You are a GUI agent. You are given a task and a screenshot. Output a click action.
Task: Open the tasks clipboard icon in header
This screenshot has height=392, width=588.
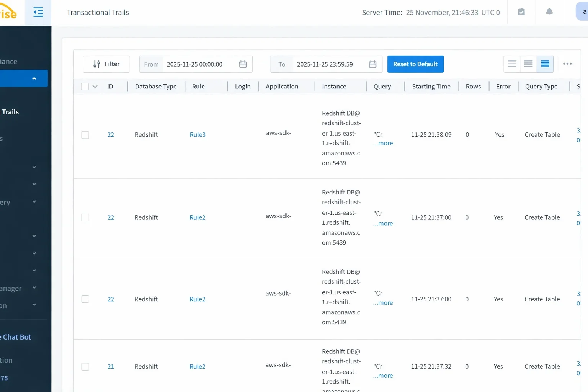[521, 12]
